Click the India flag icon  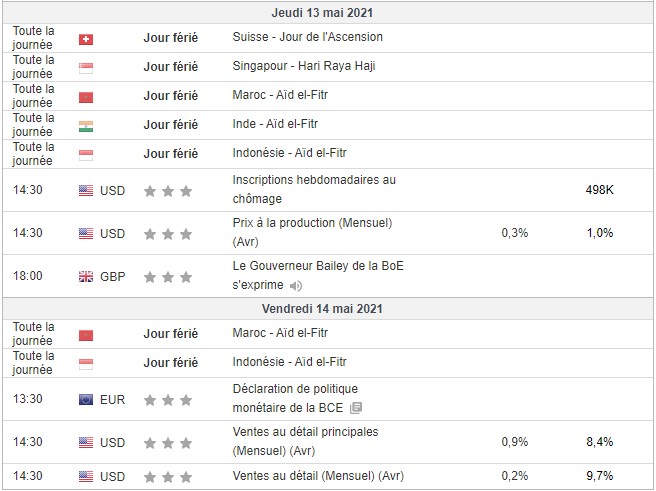point(85,126)
